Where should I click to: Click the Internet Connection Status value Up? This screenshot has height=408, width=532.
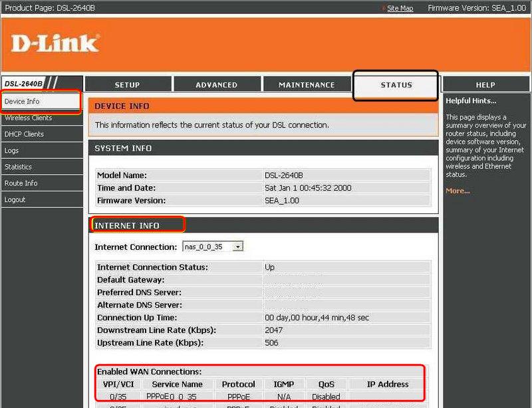[x=269, y=267]
